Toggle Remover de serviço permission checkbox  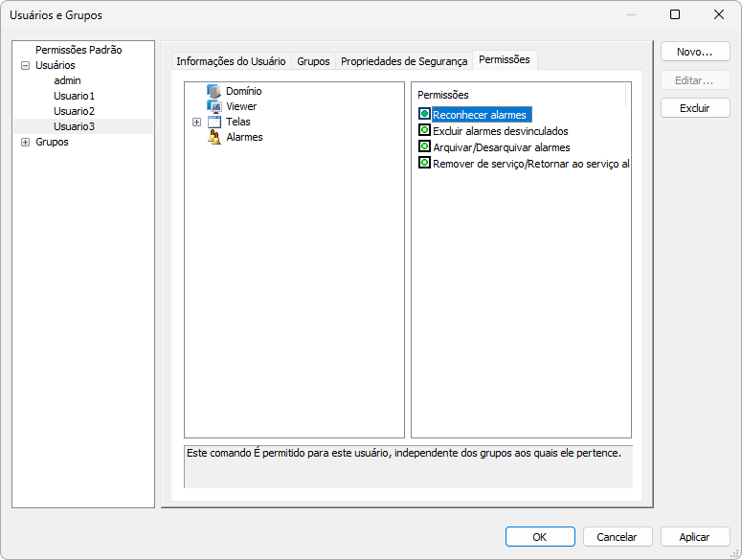[424, 164]
